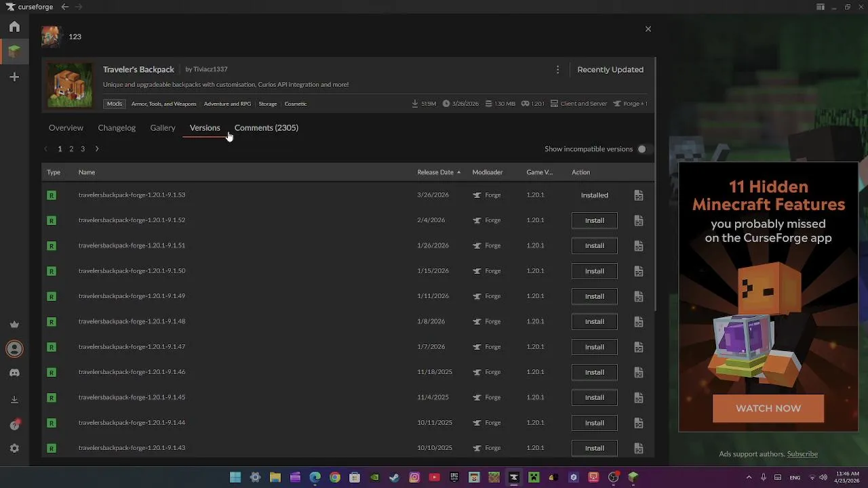Install version 1.20.1-9.1.51
868x488 pixels.
point(595,245)
